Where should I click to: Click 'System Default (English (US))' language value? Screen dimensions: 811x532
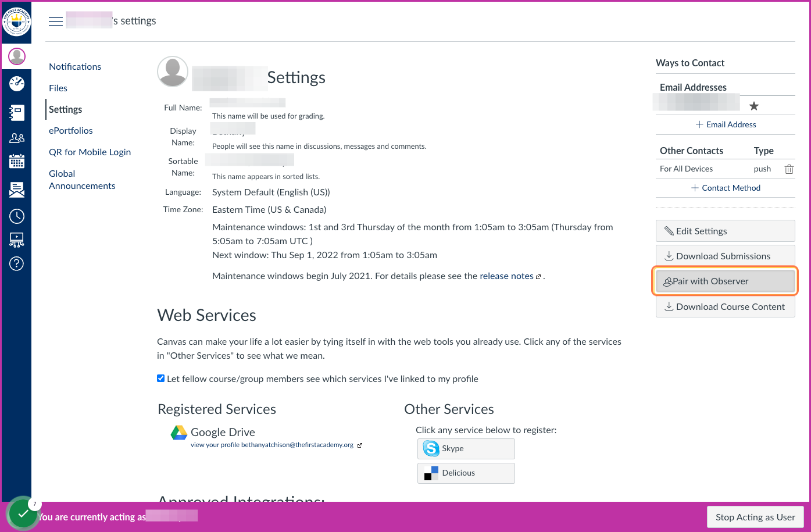271,192
